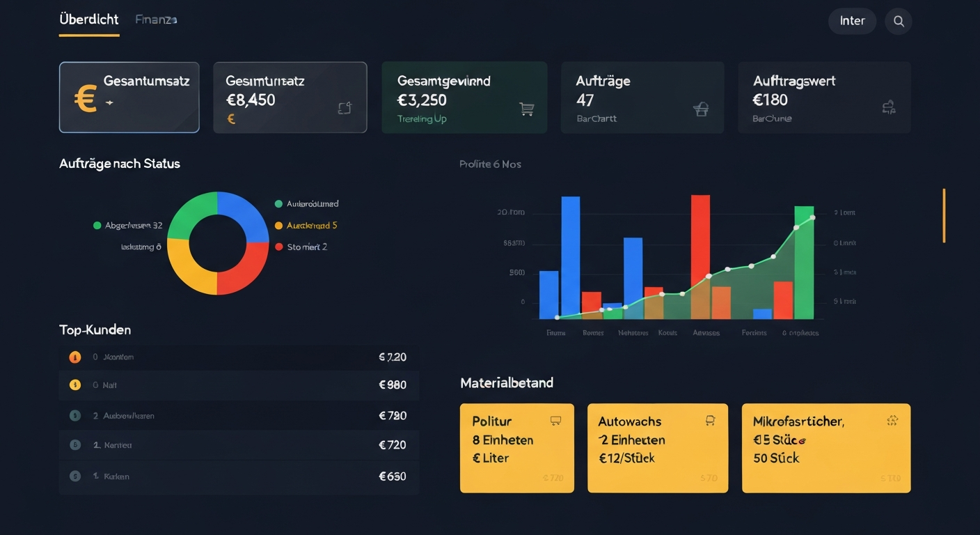Open the Aufträge 47 summary card
The width and height of the screenshot is (980, 535).
point(642,98)
